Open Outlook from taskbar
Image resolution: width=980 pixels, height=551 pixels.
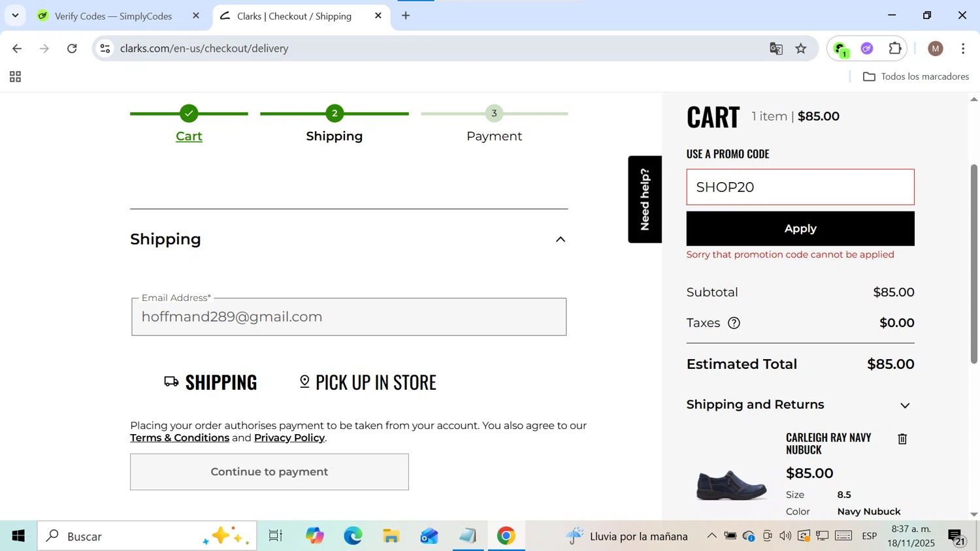[429, 536]
